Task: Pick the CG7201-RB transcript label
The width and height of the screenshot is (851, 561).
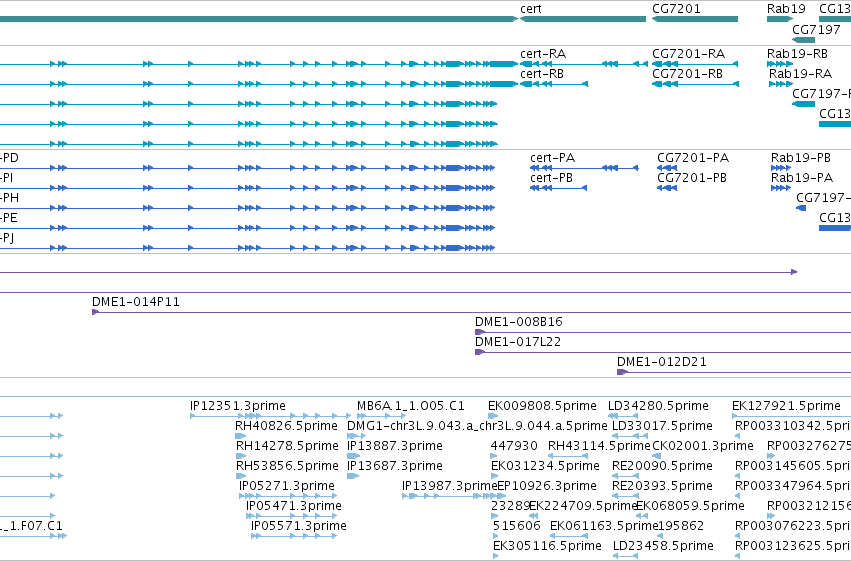Action: tap(687, 73)
